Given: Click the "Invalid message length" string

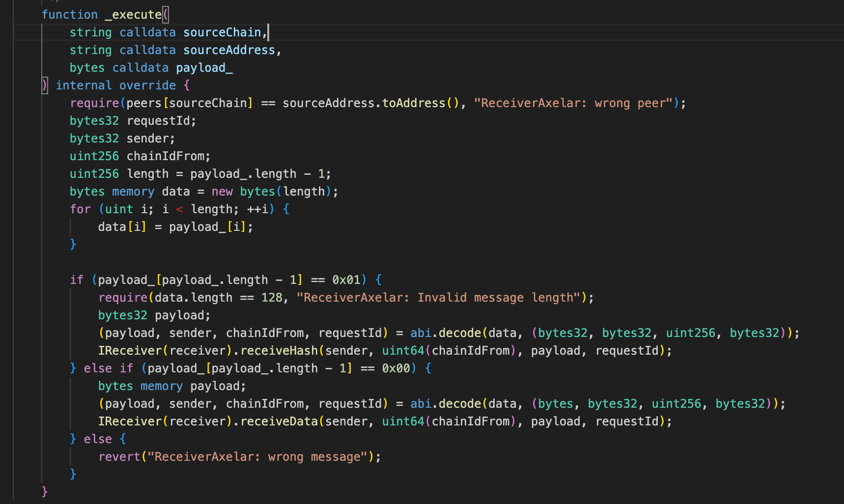Looking at the screenshot, I should tap(439, 298).
